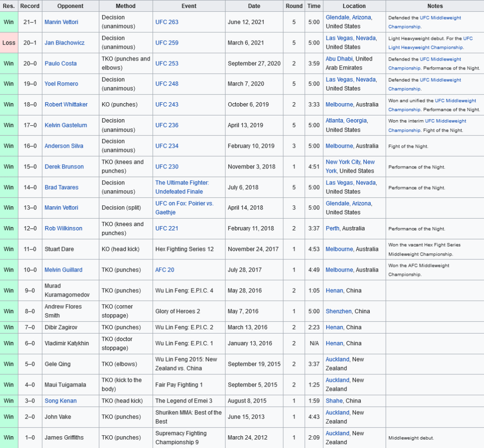Open the UFC 230 event link
The image size is (484, 448).
tap(167, 167)
